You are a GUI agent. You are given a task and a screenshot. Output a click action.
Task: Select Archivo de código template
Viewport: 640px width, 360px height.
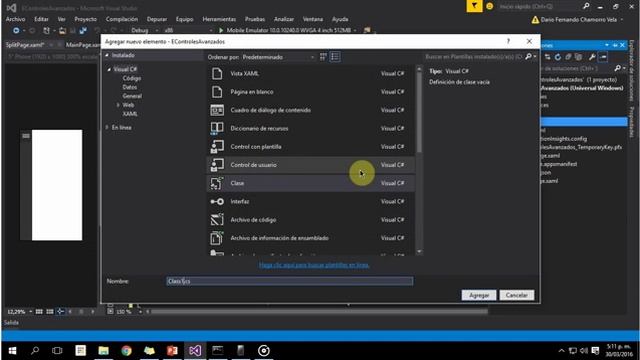(311, 220)
